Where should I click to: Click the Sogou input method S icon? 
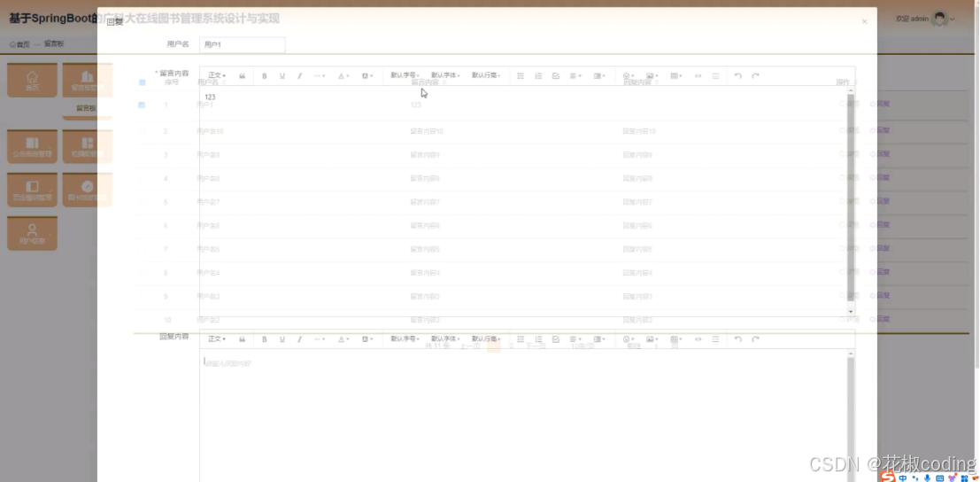pos(888,477)
